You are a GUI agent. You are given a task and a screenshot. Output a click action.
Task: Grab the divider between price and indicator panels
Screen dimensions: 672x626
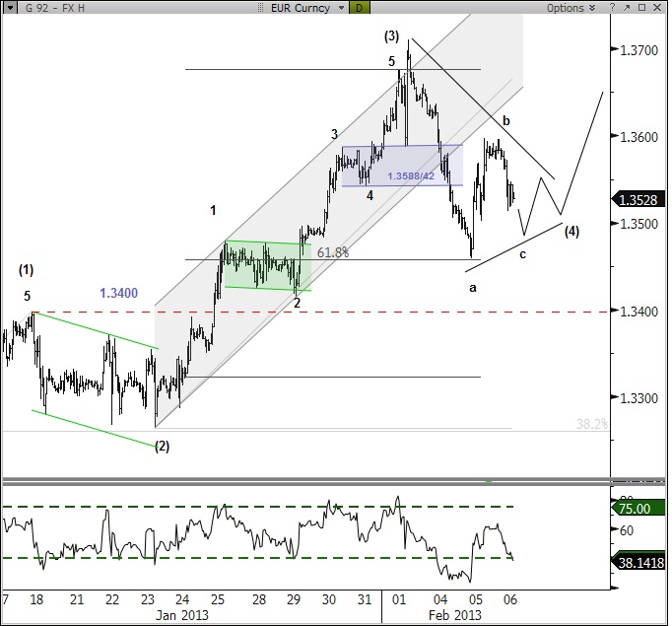point(335,481)
